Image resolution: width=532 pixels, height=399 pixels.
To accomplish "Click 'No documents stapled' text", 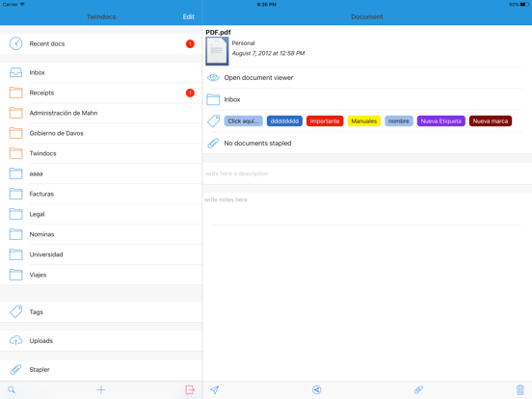I will 257,144.
